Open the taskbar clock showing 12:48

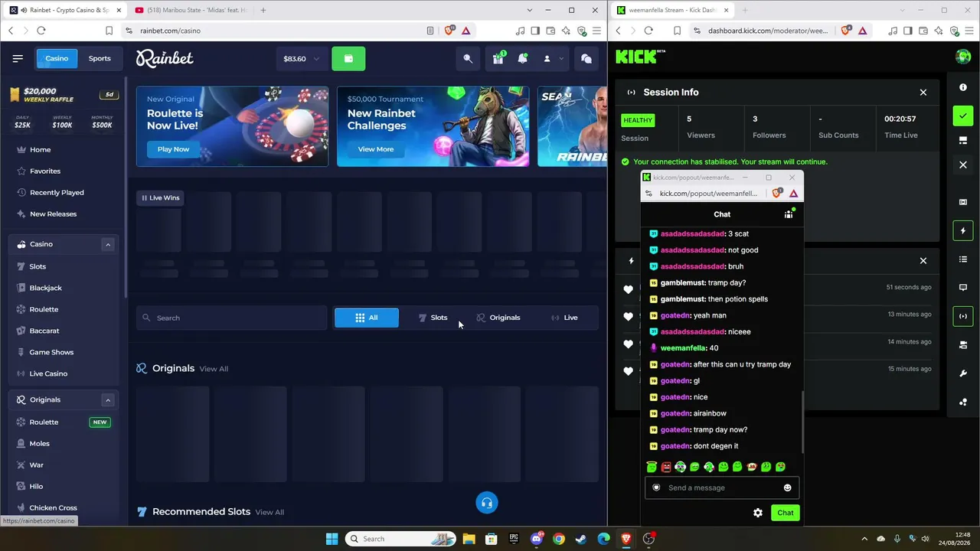[x=956, y=539]
